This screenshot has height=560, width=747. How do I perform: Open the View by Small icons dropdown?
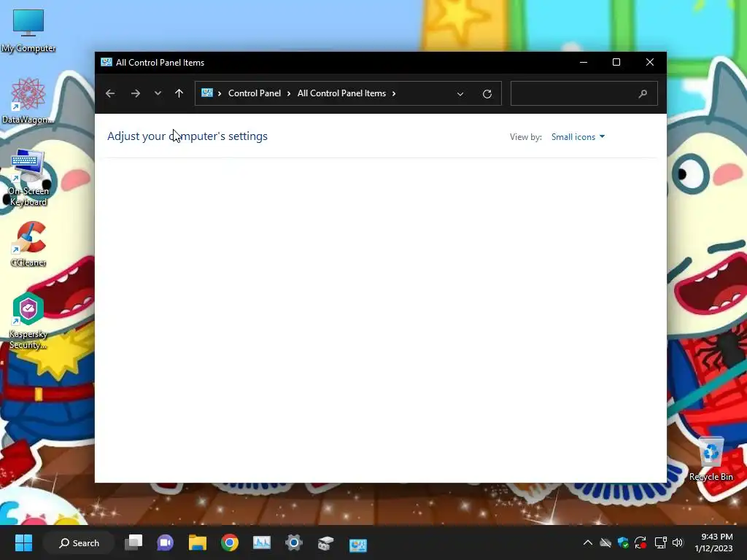pyautogui.click(x=578, y=136)
